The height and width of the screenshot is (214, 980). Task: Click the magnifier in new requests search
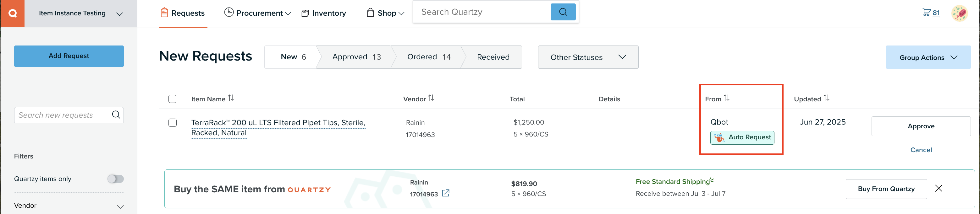point(116,115)
